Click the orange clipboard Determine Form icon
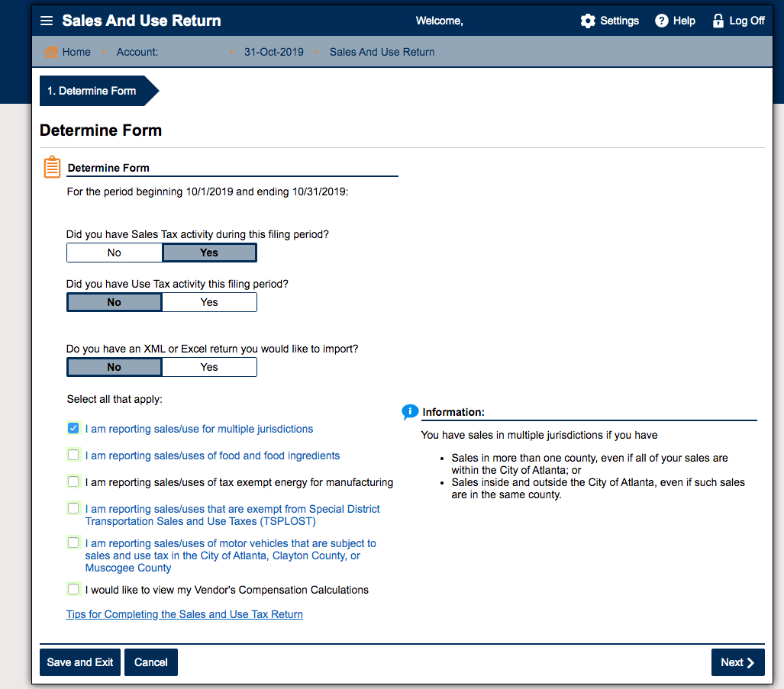The image size is (784, 689). point(52,167)
